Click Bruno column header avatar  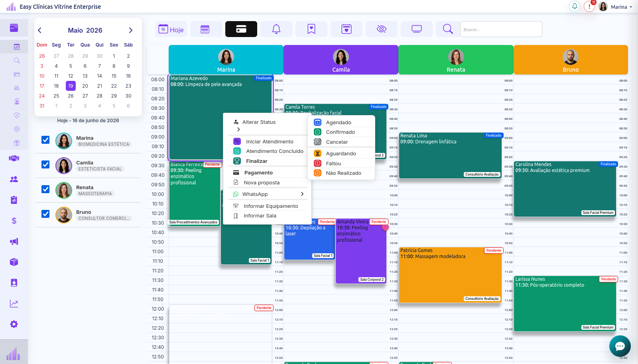(571, 57)
